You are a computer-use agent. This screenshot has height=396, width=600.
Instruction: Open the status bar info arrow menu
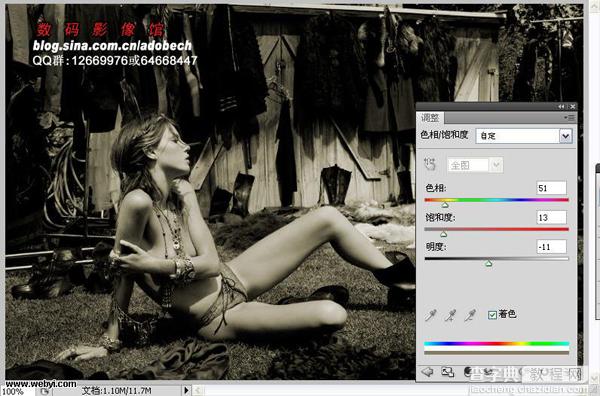pyautogui.click(x=186, y=390)
